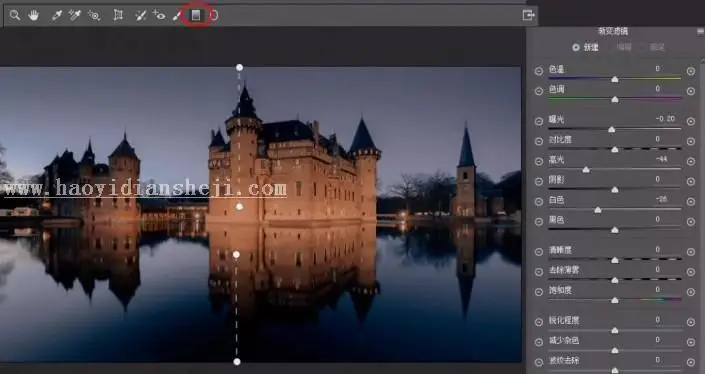
Task: Select the Hand pan tool
Action: (x=34, y=15)
